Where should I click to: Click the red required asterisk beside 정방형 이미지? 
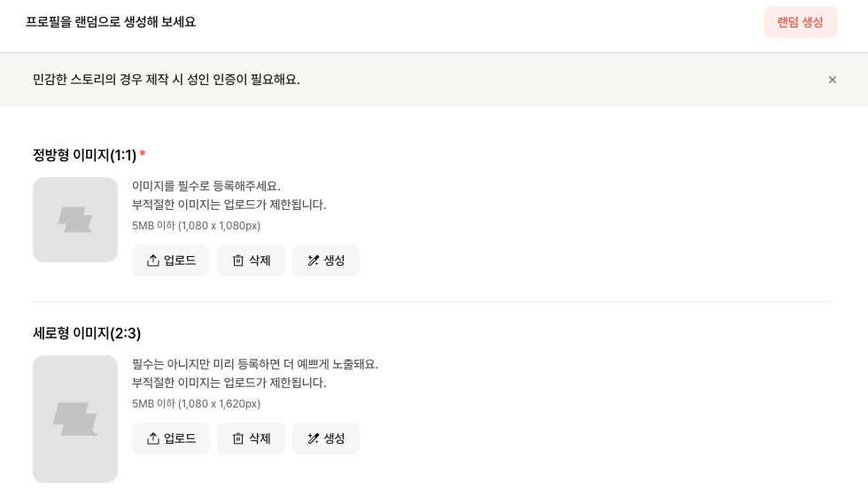point(143,154)
